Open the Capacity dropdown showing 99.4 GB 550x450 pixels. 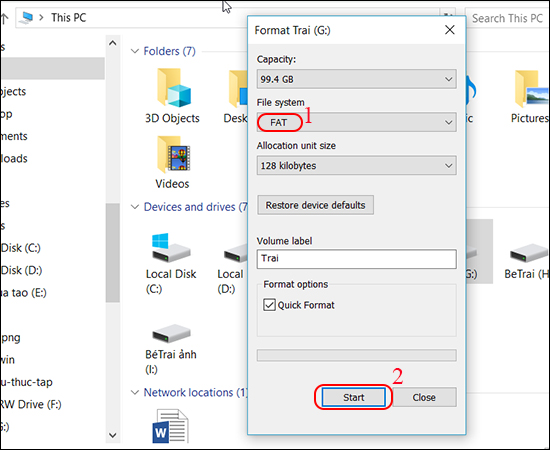tap(356, 79)
